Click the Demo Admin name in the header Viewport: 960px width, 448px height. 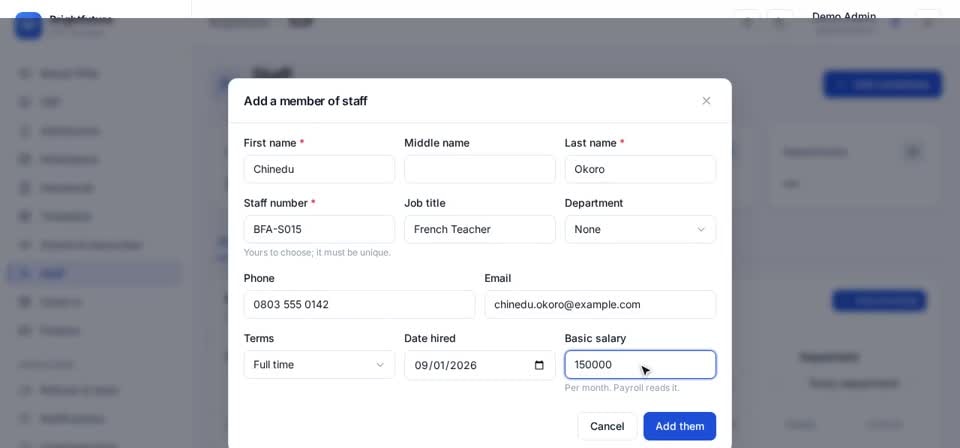844,17
